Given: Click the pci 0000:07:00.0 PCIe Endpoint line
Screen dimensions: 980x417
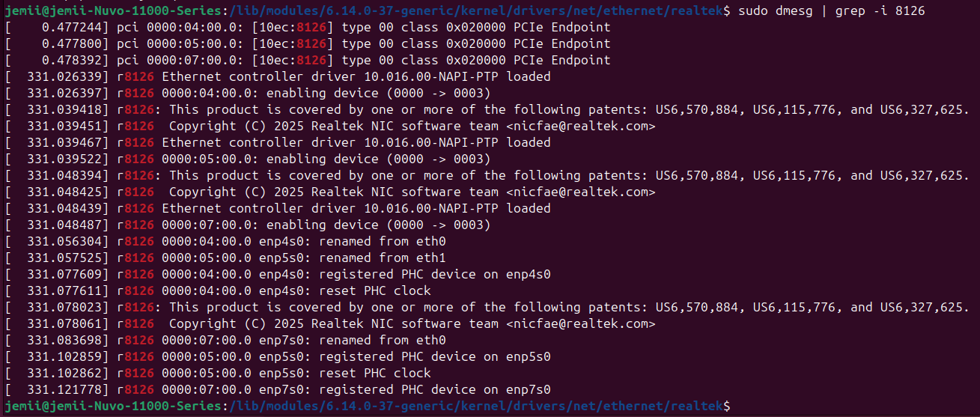Looking at the screenshot, I should 363,60.
